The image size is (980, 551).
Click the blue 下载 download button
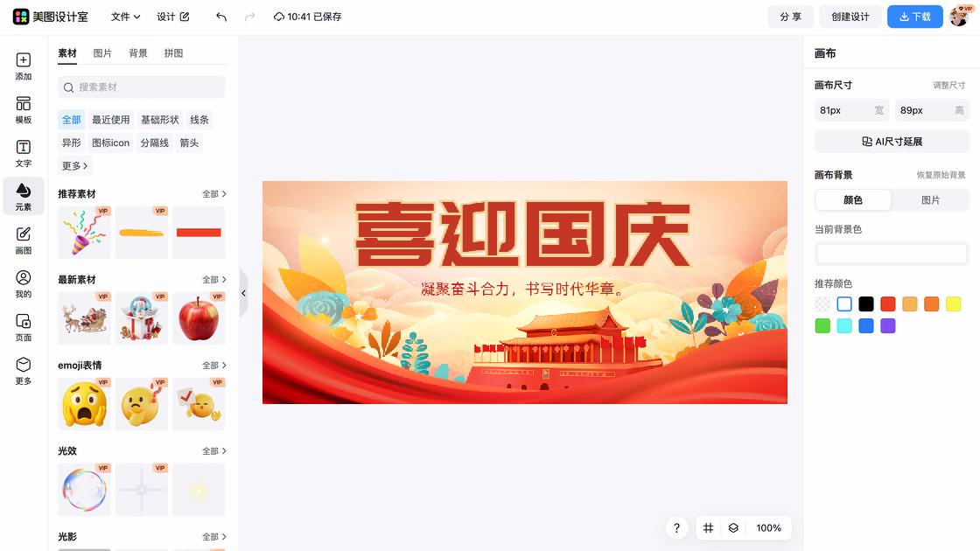coord(914,17)
